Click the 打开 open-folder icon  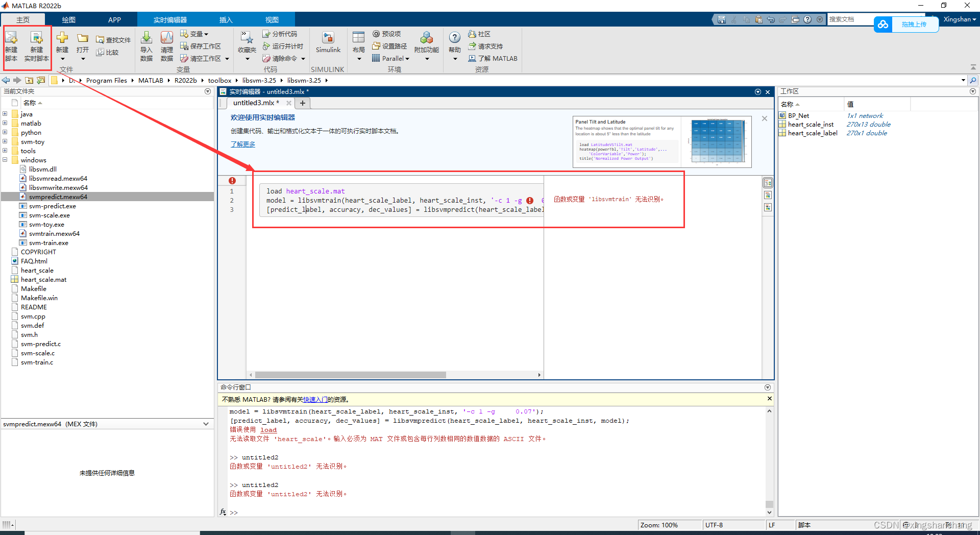pos(83,39)
